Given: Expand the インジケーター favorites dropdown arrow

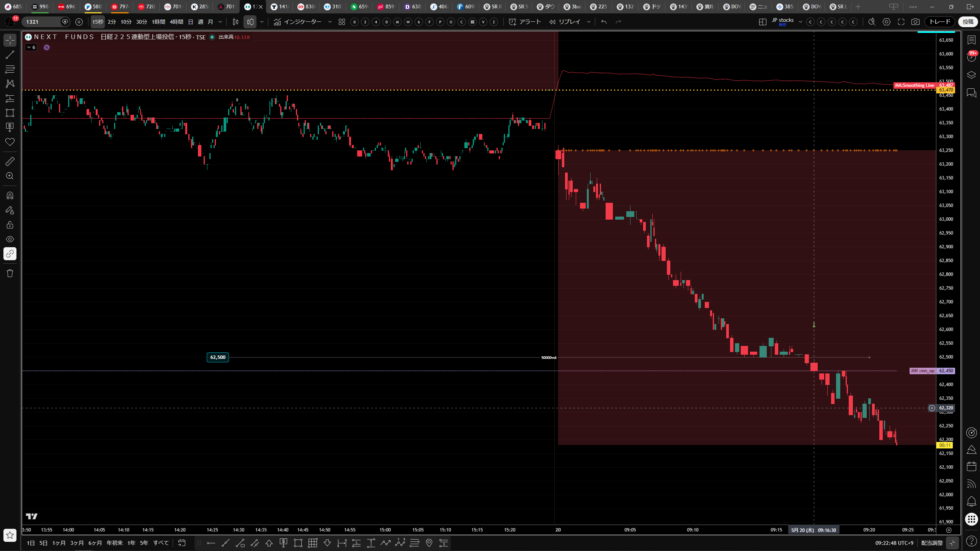Looking at the screenshot, I should pyautogui.click(x=330, y=22).
